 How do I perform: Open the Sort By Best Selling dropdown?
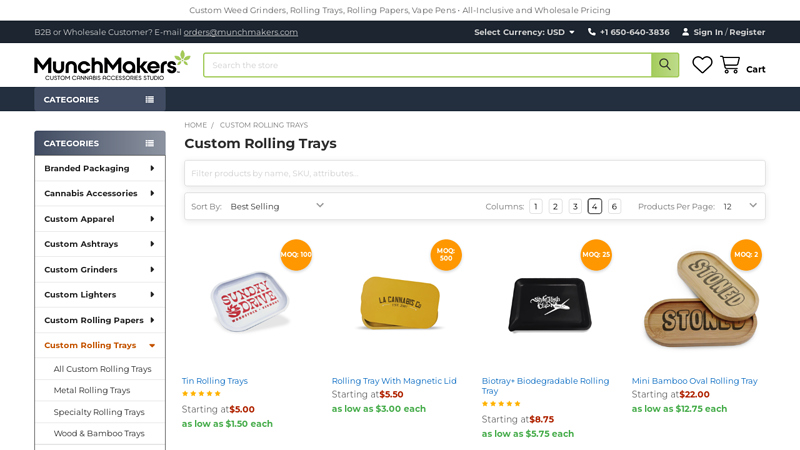point(277,206)
